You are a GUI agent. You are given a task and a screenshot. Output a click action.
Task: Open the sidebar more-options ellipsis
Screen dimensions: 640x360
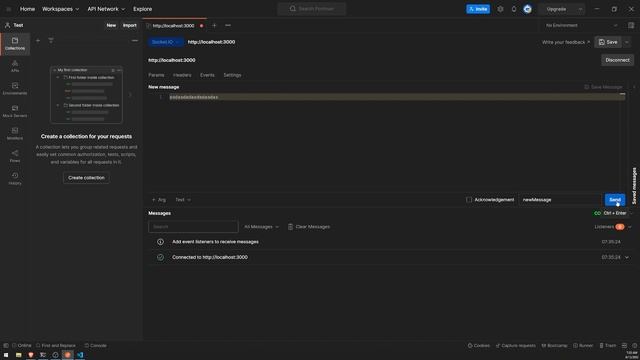point(135,40)
